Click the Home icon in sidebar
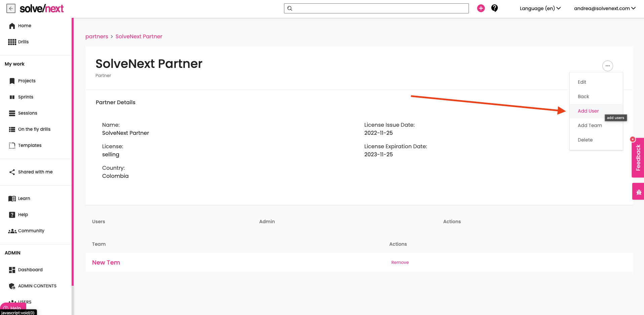644x315 pixels. pyautogui.click(x=12, y=26)
